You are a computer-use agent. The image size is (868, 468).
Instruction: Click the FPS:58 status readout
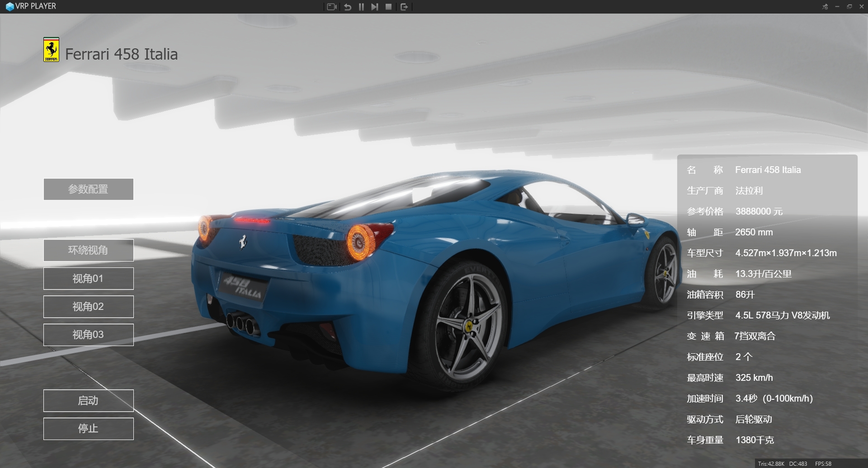(823, 464)
